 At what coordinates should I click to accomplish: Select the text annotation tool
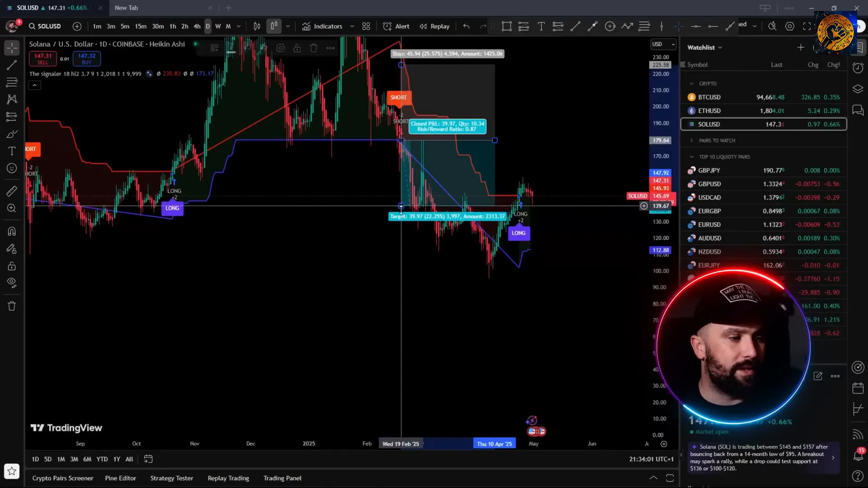pos(12,151)
